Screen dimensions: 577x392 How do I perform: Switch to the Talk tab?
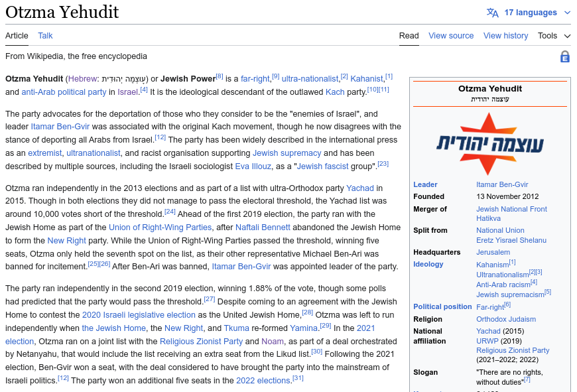click(45, 36)
